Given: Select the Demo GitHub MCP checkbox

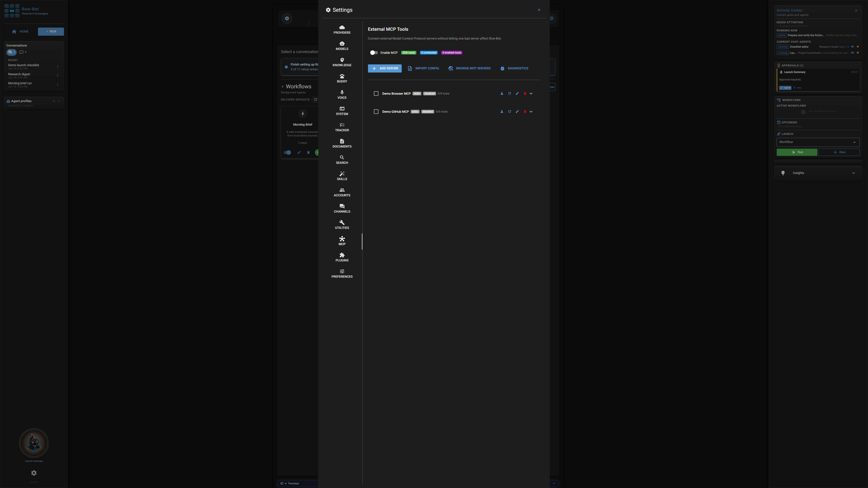Looking at the screenshot, I should 376,112.
